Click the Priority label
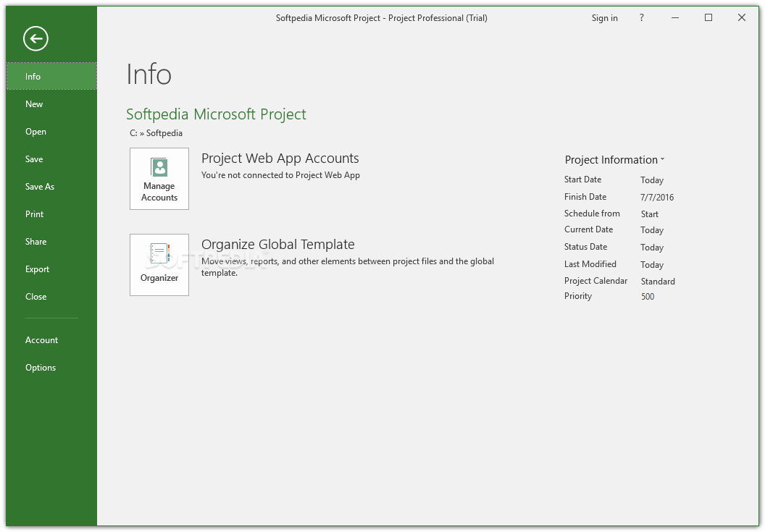Image resolution: width=765 pixels, height=532 pixels. [x=577, y=296]
